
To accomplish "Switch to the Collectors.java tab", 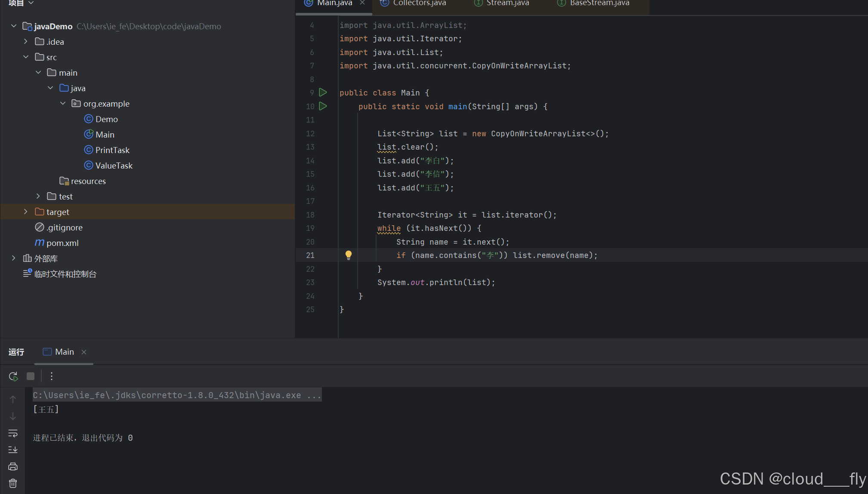I will tap(419, 3).
